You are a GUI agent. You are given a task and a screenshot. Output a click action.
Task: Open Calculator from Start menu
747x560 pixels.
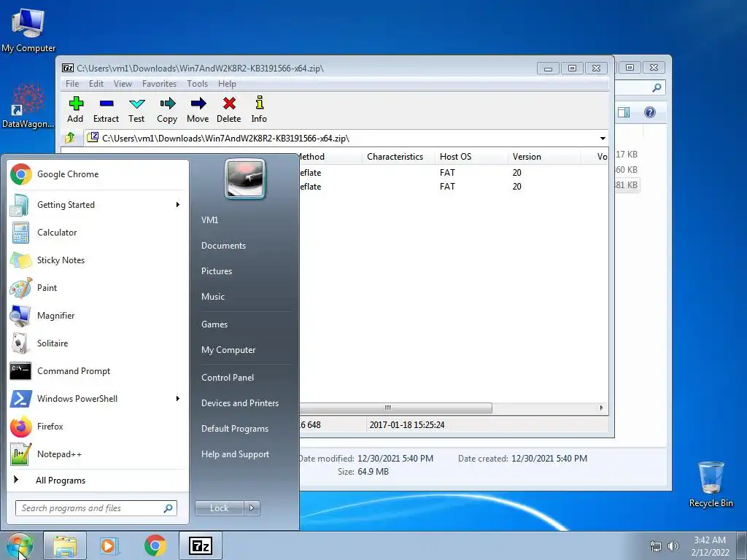pos(98,233)
